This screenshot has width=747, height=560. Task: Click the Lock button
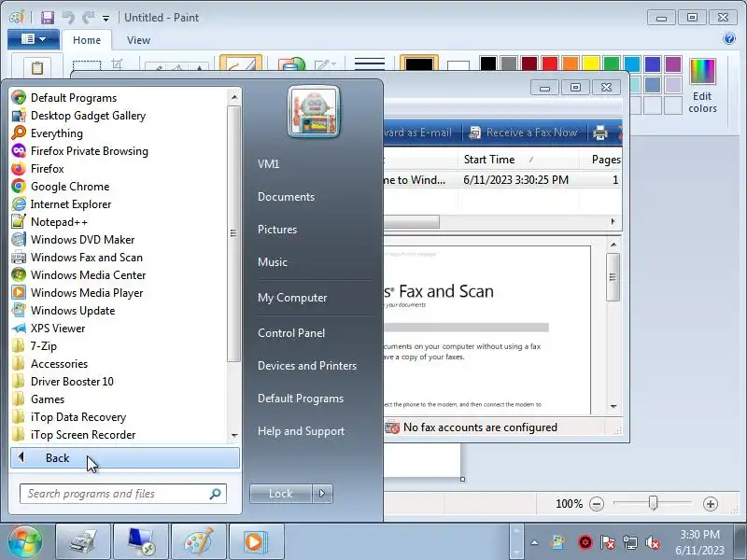281,494
